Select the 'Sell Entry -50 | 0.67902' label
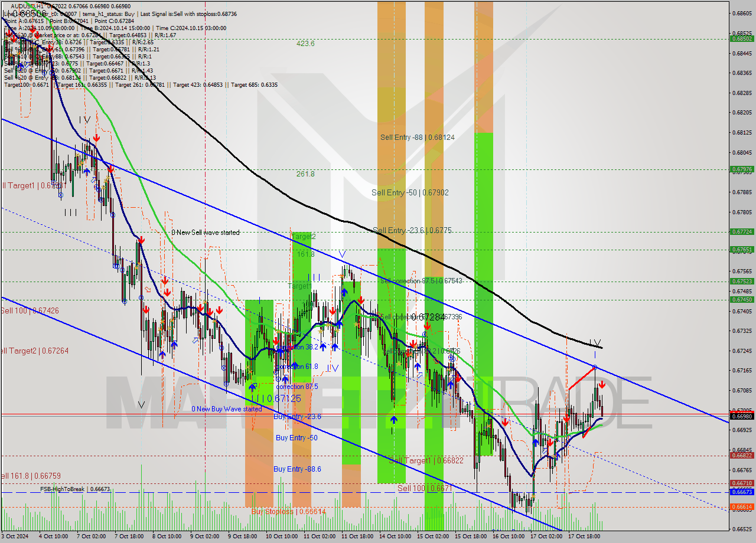 coord(410,192)
